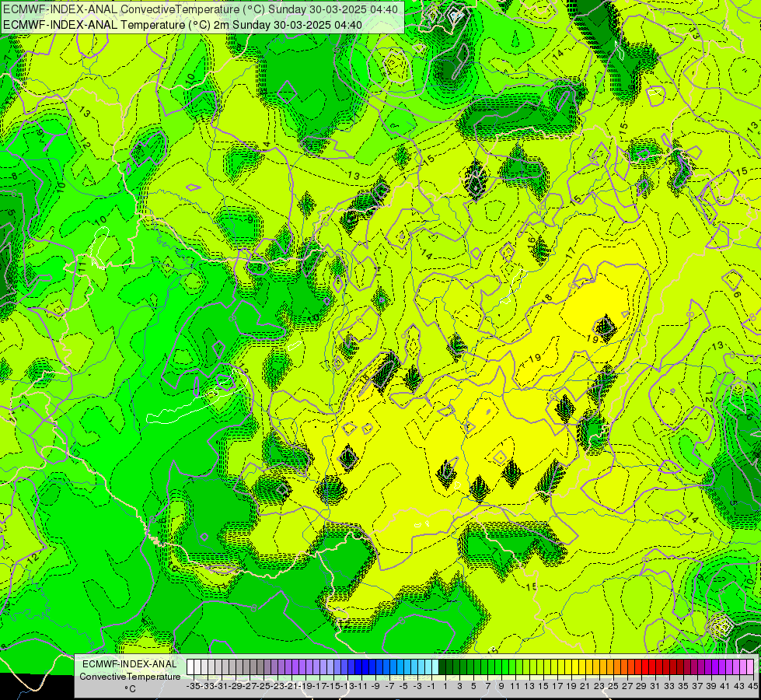Click the 31 value on legend scale
The width and height of the screenshot is (761, 700).
(x=655, y=687)
